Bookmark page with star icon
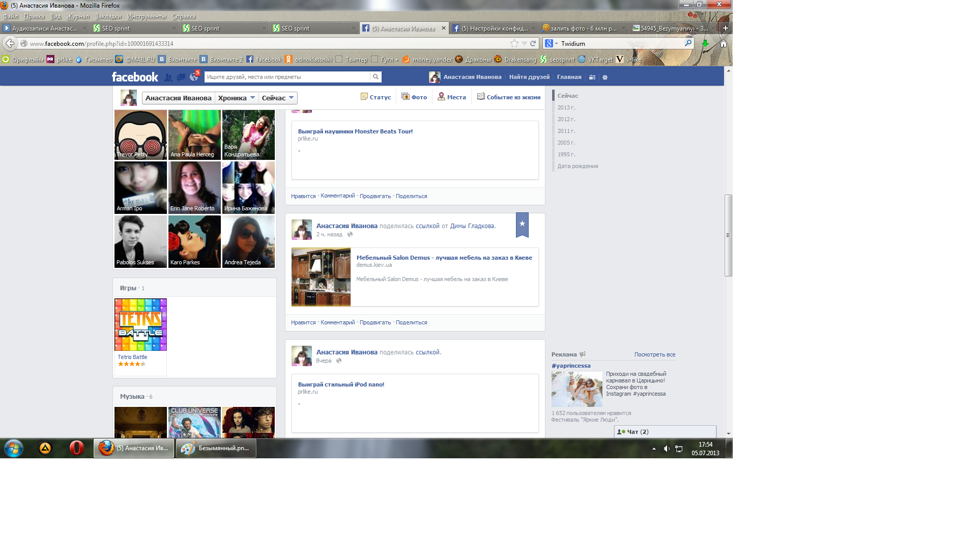Viewport: 980px width, 552px height. tap(514, 44)
